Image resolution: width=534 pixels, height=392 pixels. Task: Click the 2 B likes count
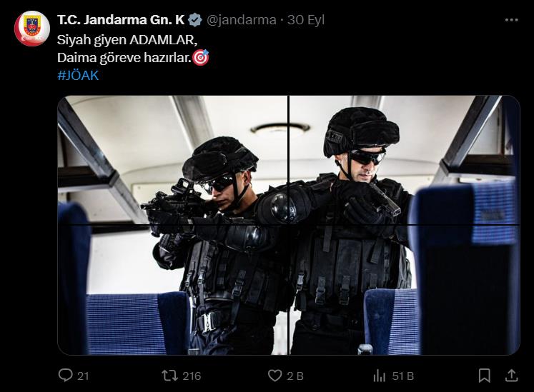click(x=295, y=376)
